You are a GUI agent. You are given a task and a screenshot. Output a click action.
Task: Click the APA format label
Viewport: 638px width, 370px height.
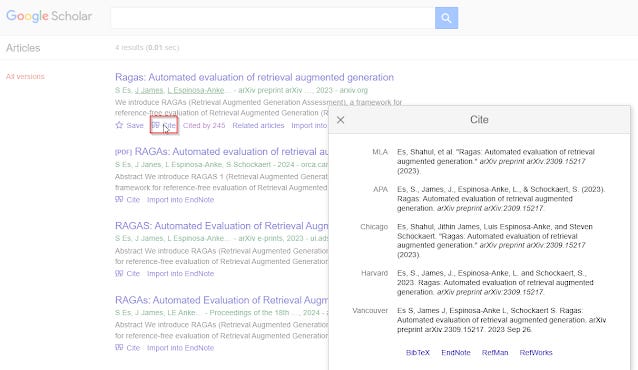click(x=380, y=189)
